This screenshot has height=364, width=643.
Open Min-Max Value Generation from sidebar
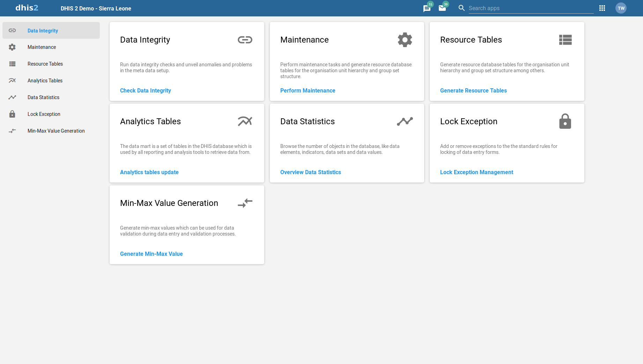pyautogui.click(x=56, y=131)
